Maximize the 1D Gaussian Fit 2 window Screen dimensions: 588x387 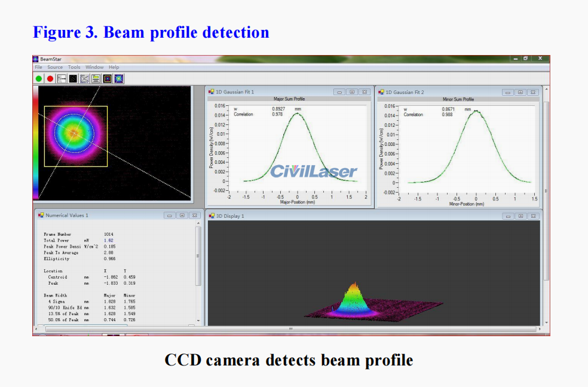click(x=520, y=92)
